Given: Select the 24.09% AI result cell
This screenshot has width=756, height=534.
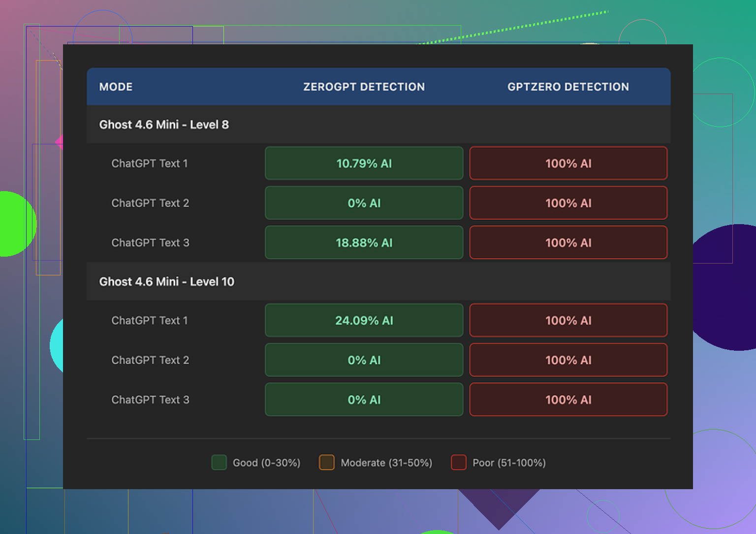Looking at the screenshot, I should point(364,321).
